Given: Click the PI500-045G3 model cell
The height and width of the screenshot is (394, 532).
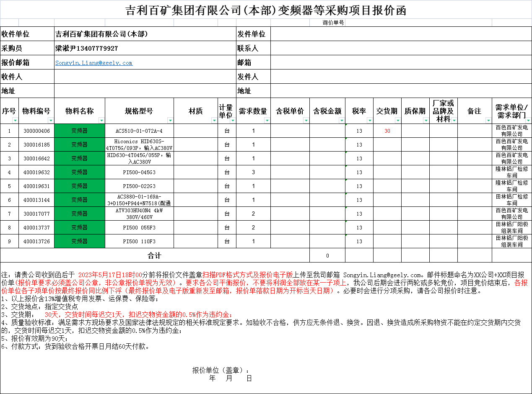Looking at the screenshot, I should click(x=139, y=172).
